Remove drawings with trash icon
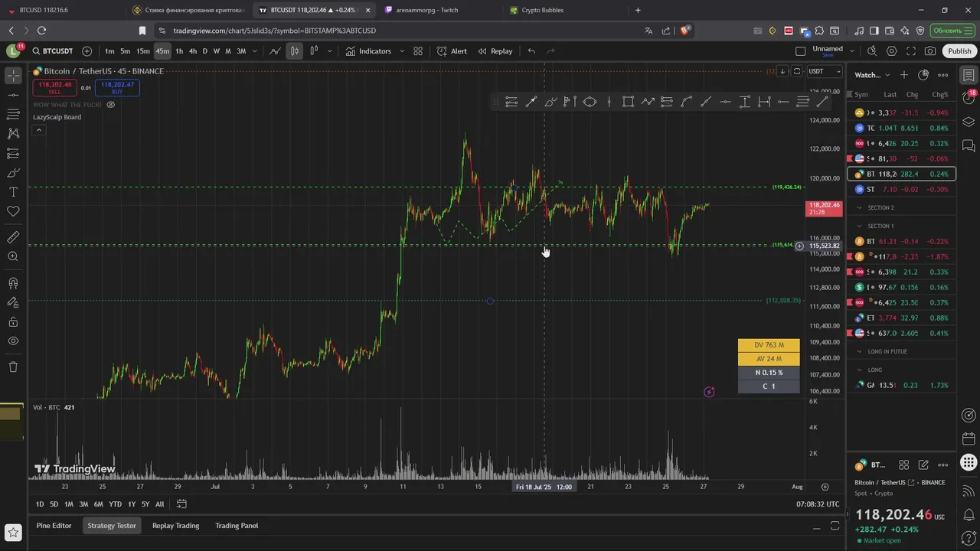The height and width of the screenshot is (551, 980). coord(13,367)
